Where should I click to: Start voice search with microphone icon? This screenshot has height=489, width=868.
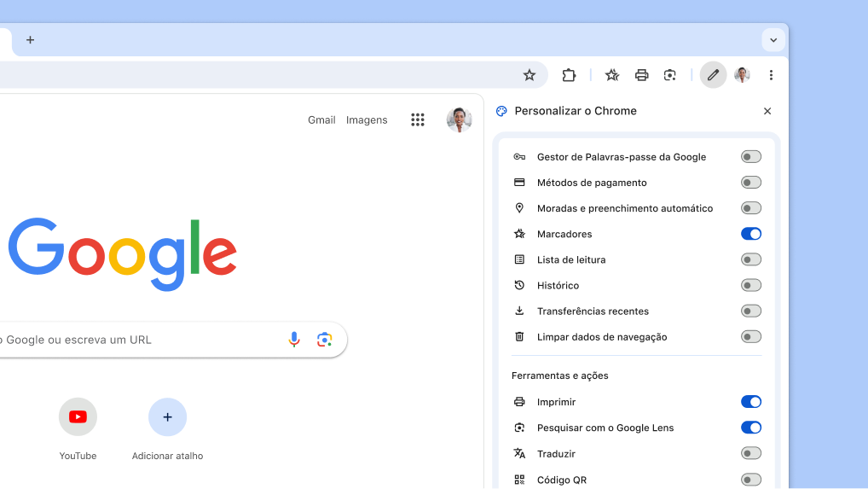point(294,340)
